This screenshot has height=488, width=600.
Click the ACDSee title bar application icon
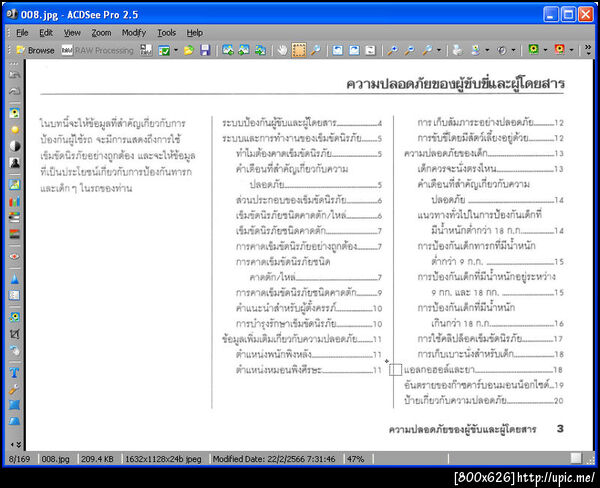click(12, 15)
